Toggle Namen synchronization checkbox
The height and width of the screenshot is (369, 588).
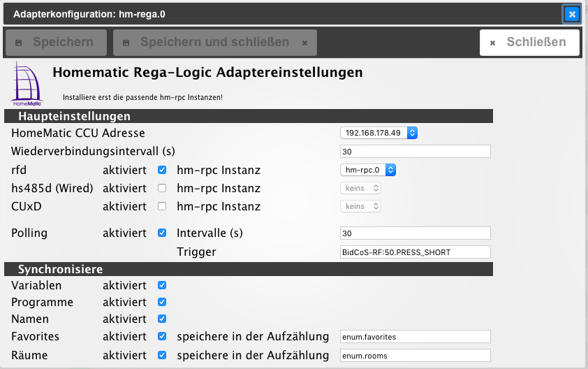pos(162,319)
